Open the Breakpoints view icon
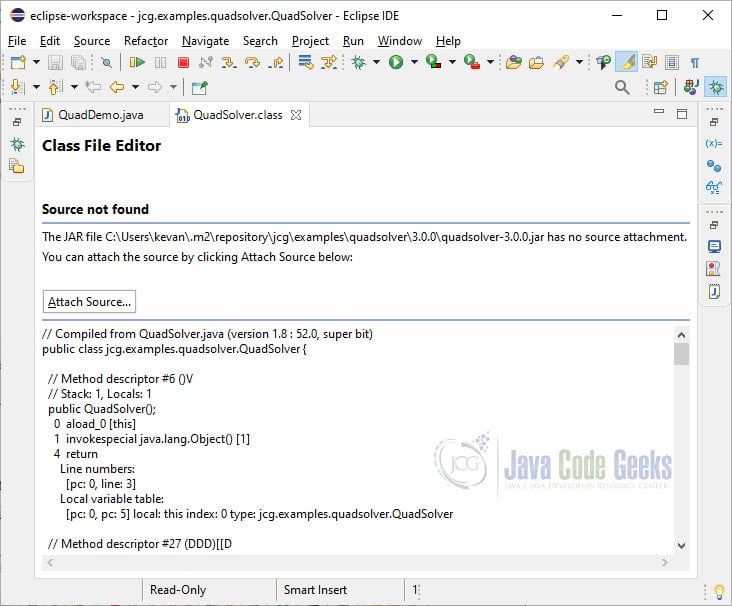The width and height of the screenshot is (732, 606). click(714, 165)
